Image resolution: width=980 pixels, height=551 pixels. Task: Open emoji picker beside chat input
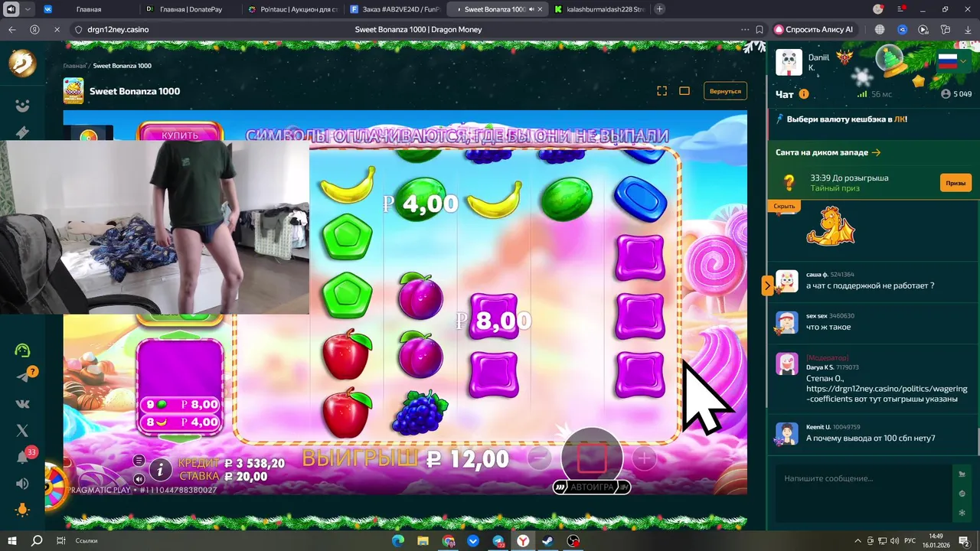click(962, 494)
